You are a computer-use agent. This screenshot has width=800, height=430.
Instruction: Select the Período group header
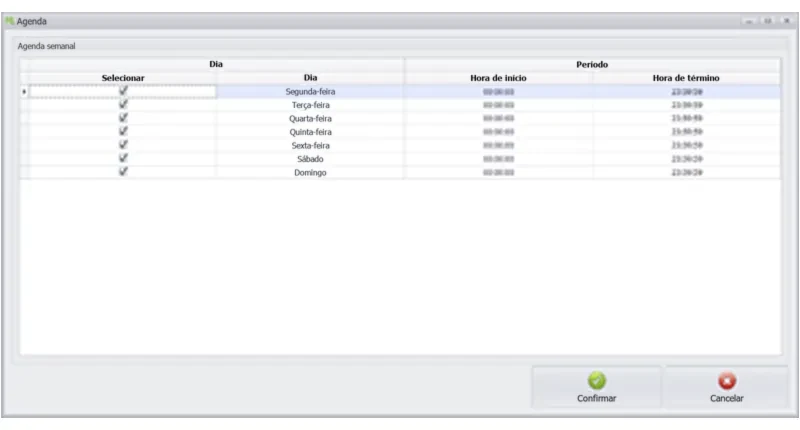click(592, 64)
